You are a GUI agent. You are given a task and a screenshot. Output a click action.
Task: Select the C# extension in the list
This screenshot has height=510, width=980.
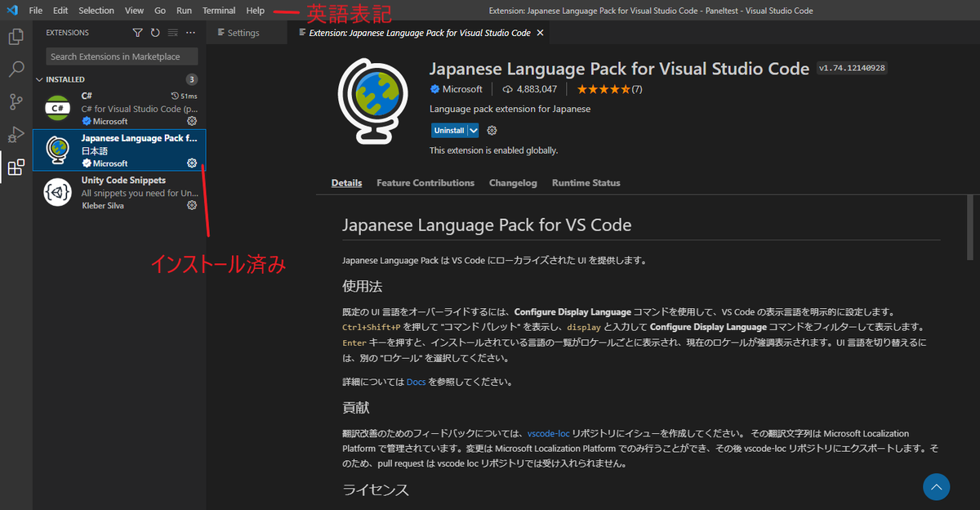coord(119,108)
